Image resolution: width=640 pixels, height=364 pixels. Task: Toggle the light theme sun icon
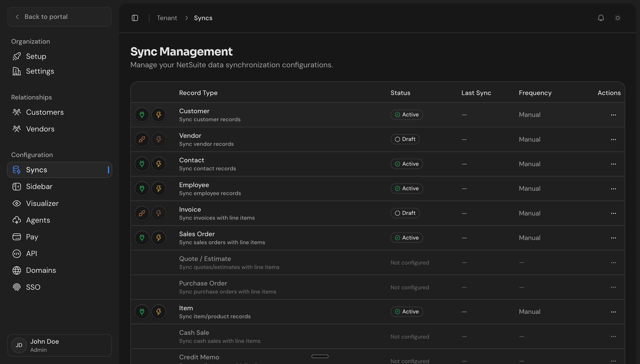617,18
